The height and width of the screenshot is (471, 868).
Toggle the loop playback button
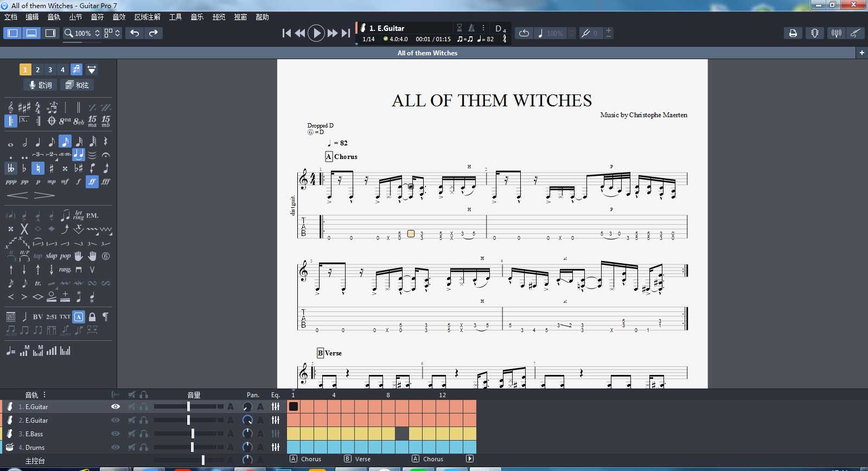tap(524, 33)
